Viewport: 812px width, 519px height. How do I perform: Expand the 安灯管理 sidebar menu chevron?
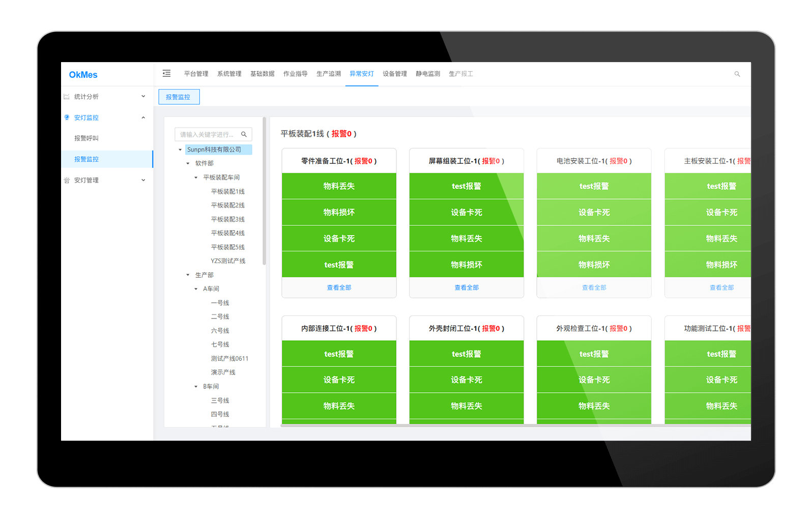coord(143,180)
